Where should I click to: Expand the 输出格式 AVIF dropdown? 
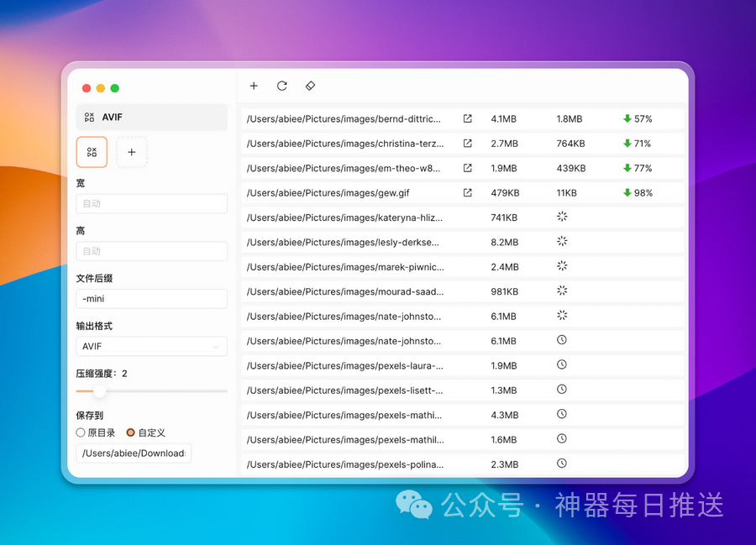pyautogui.click(x=151, y=346)
